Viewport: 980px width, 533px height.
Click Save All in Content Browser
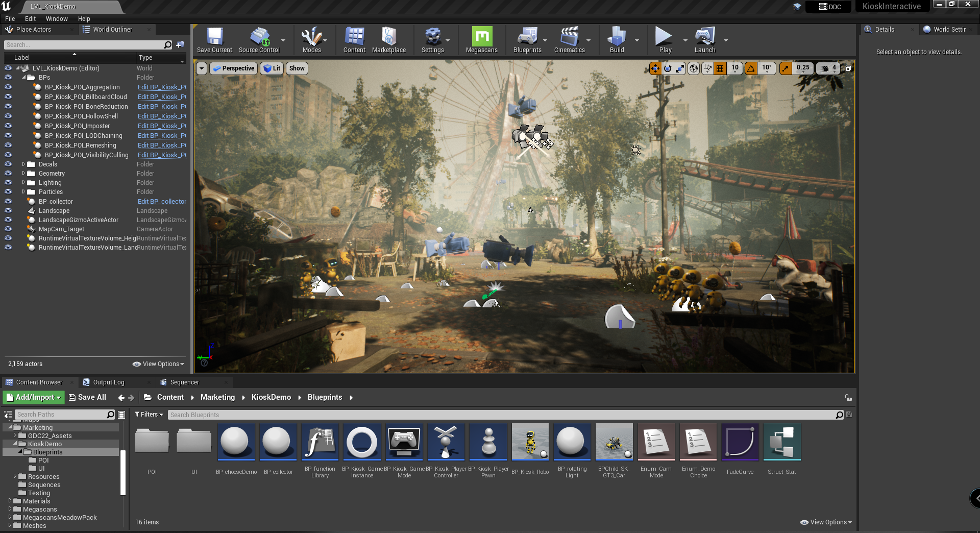click(87, 397)
